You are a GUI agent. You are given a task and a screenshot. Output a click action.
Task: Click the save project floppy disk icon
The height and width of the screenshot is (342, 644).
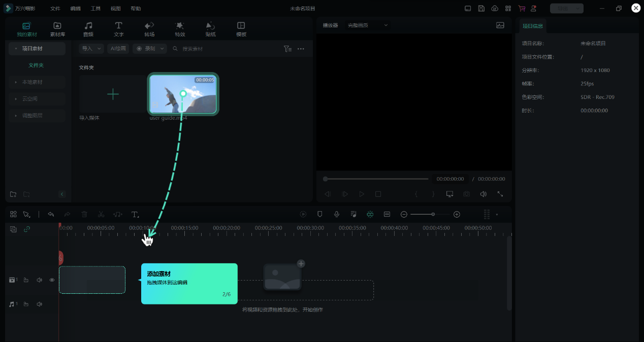click(x=481, y=9)
